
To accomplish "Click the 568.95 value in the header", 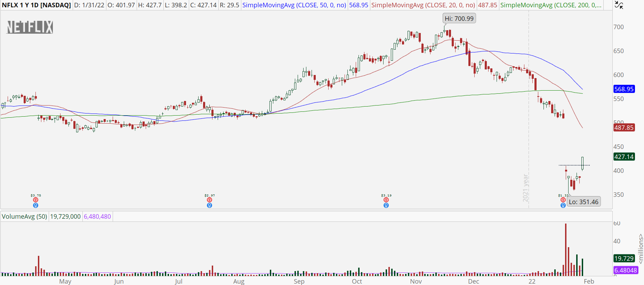I will (x=359, y=5).
